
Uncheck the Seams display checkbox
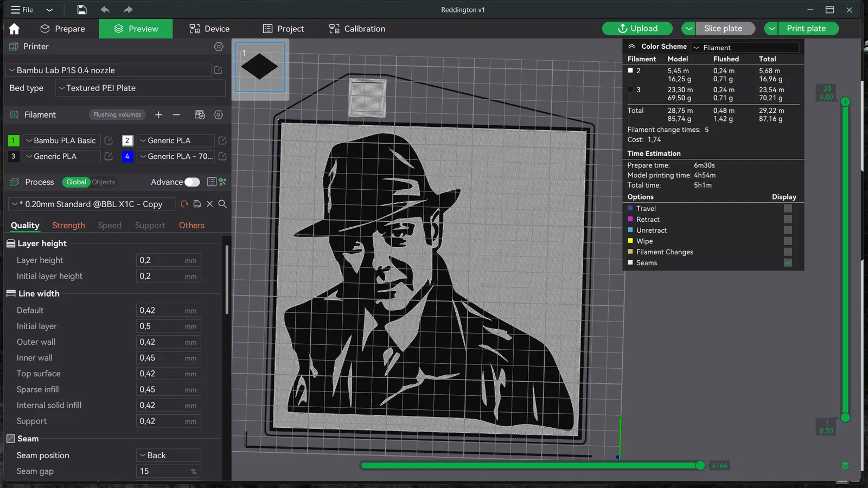[788, 263]
